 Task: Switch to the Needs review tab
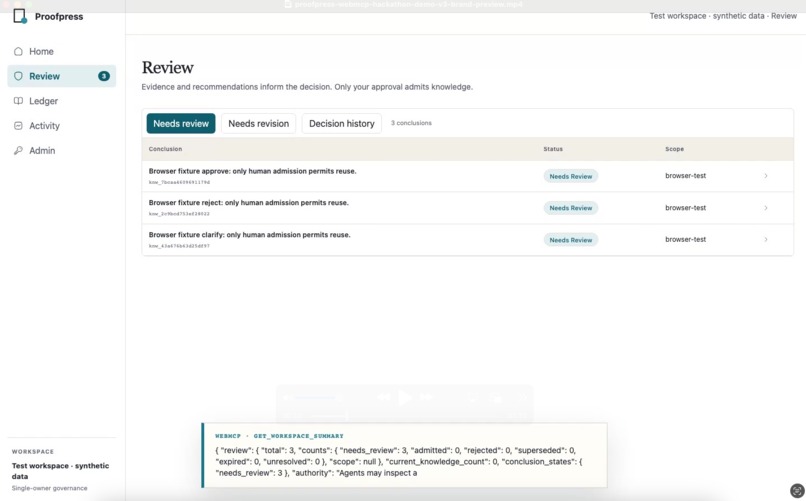181,123
